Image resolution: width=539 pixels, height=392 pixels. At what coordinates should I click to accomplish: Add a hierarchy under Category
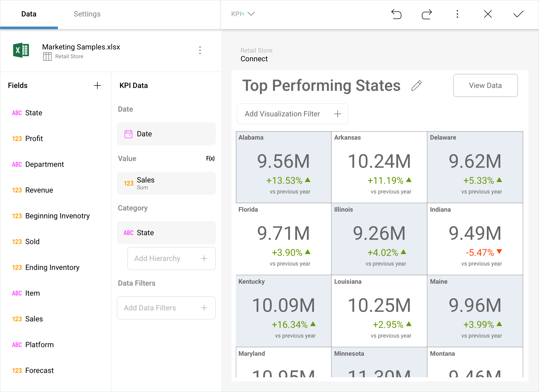(171, 258)
